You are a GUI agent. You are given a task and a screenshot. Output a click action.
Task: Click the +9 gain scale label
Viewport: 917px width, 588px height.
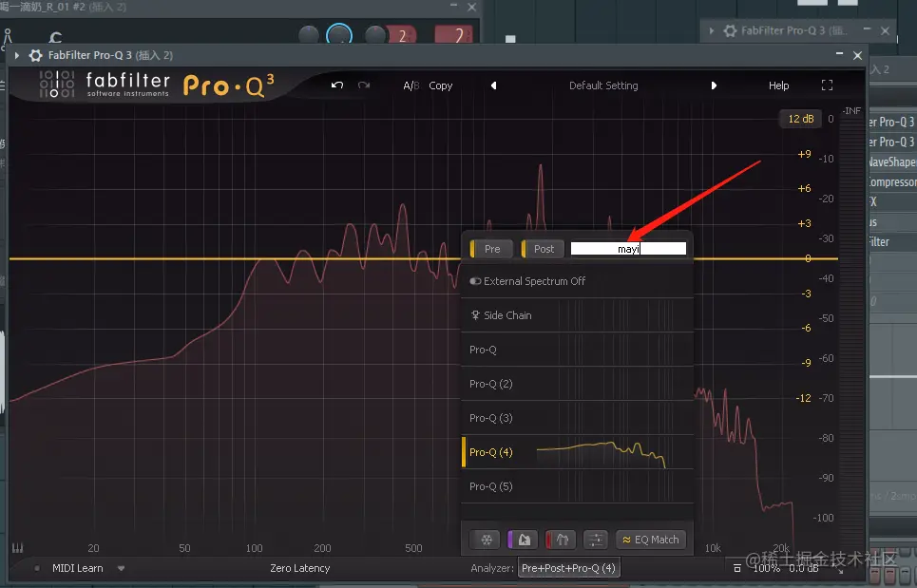click(804, 154)
